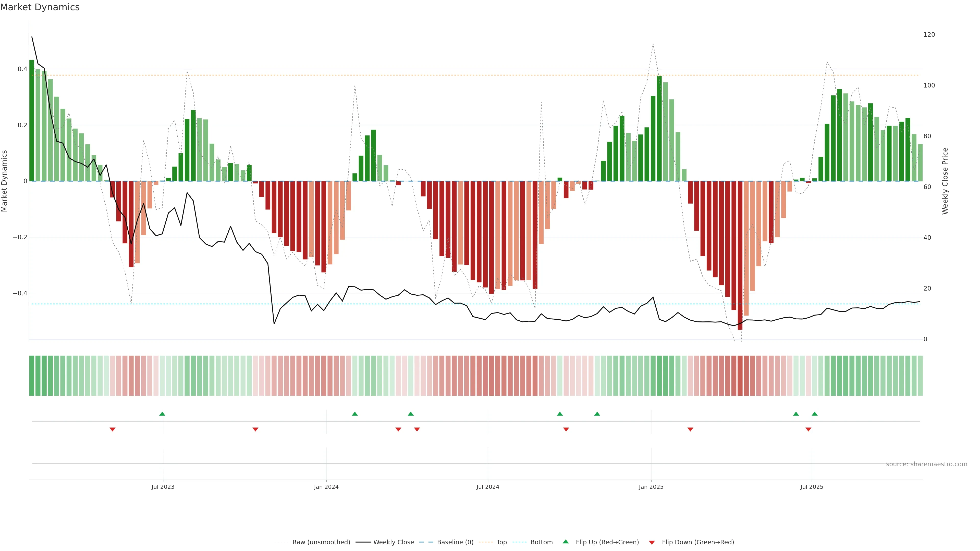Screen dimensions: 980x551
Task: Click the flip-down triangle in October 2023
Action: coord(255,429)
